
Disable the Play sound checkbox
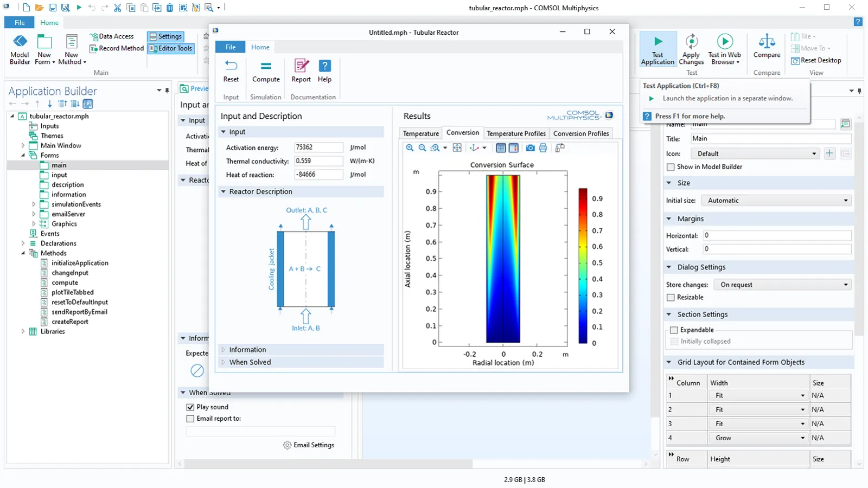click(190, 407)
